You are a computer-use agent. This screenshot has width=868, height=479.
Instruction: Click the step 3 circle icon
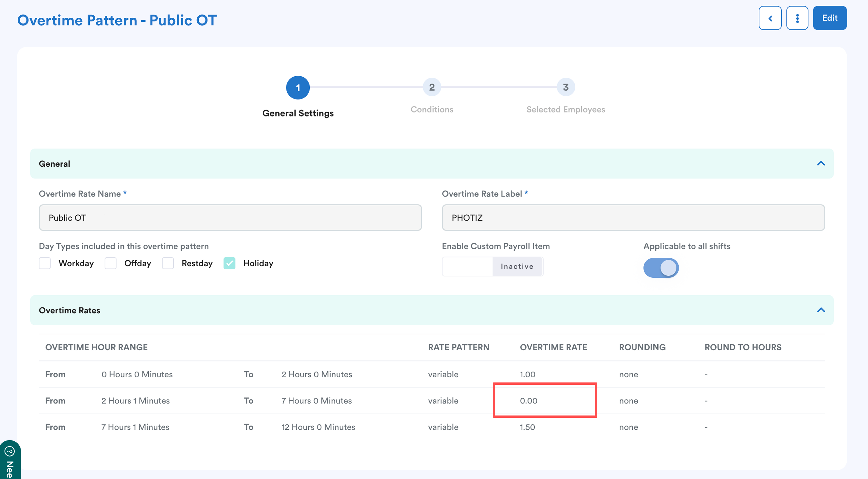pyautogui.click(x=565, y=87)
